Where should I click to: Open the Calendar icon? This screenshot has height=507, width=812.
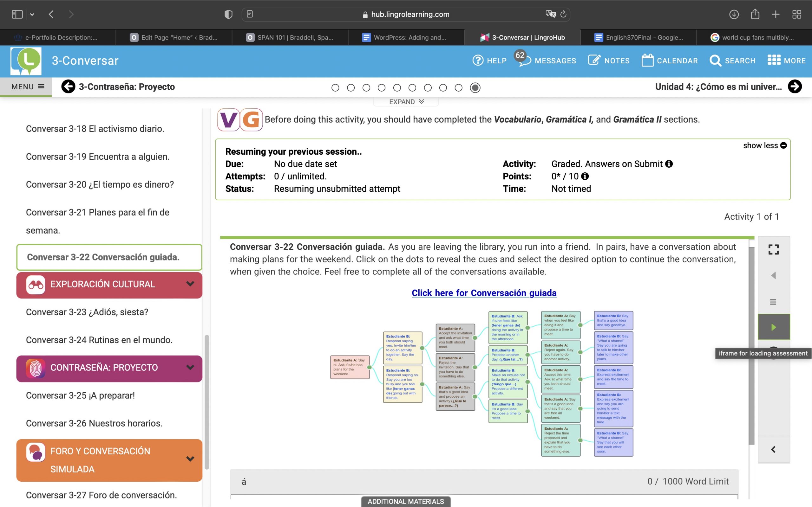tap(647, 61)
